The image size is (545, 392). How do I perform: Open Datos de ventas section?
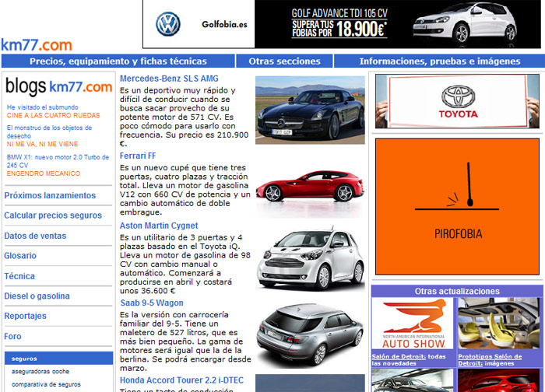click(x=35, y=236)
